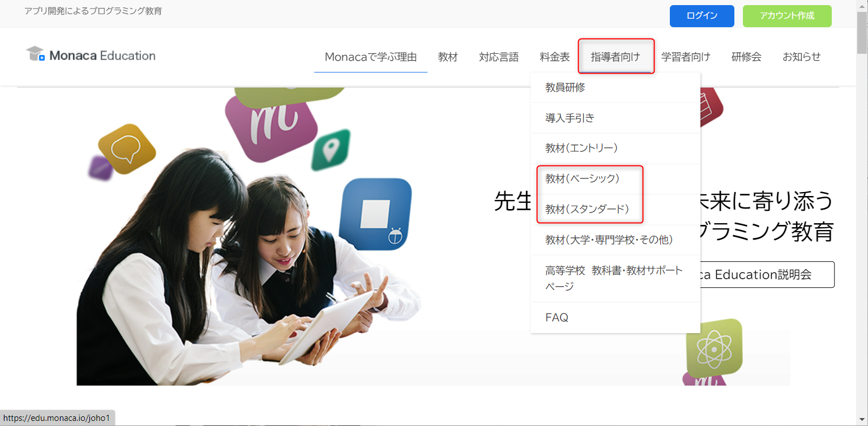Open the お知らせ page
This screenshot has height=426, width=868.
(x=801, y=57)
